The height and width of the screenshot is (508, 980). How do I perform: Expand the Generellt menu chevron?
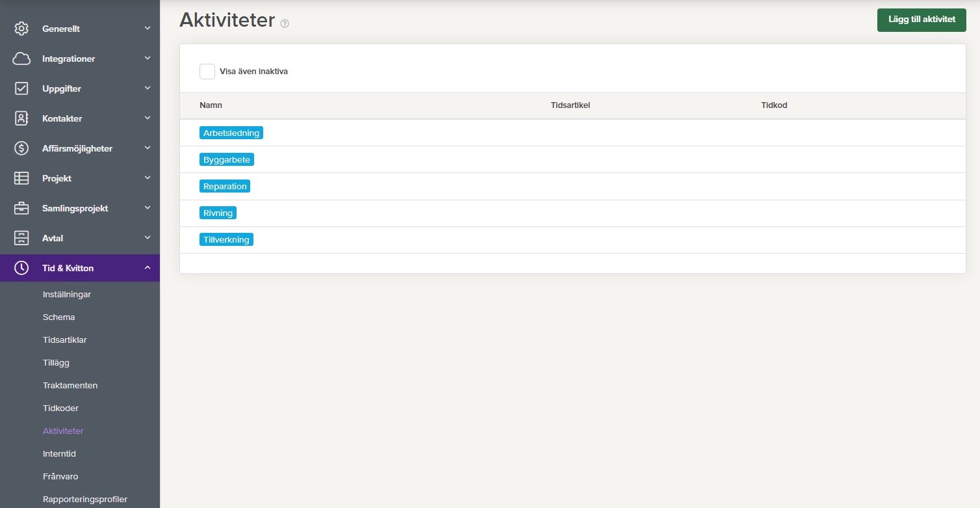click(x=148, y=29)
